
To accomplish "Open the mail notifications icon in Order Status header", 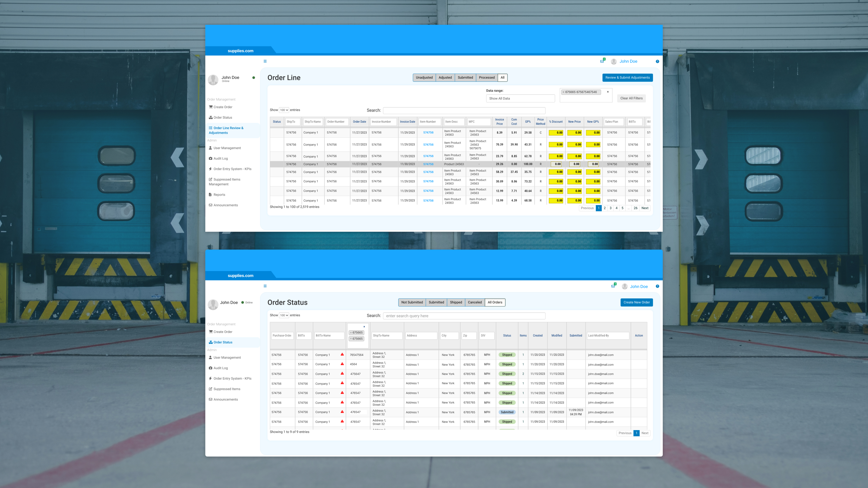I will (613, 286).
